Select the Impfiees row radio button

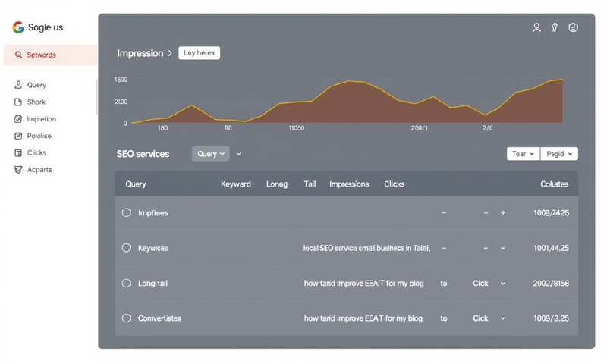click(127, 213)
